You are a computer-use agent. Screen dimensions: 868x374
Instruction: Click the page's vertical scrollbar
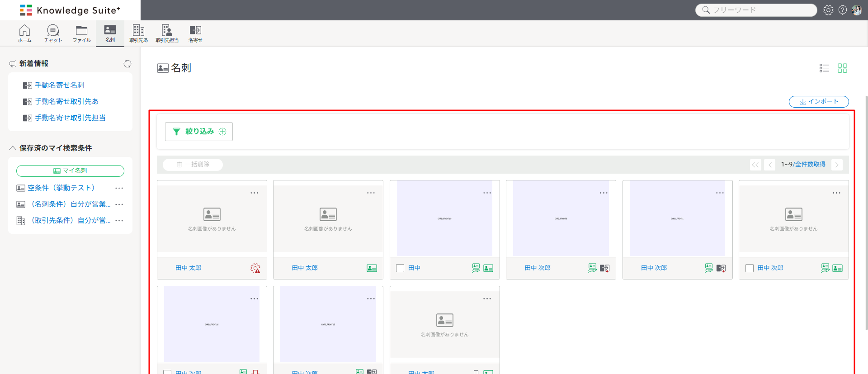click(866, 213)
